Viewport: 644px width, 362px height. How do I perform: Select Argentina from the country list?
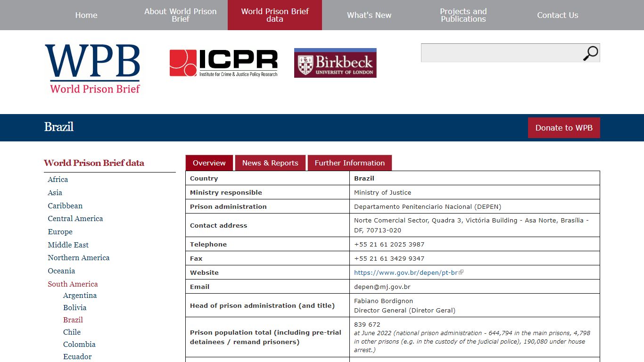(80, 295)
